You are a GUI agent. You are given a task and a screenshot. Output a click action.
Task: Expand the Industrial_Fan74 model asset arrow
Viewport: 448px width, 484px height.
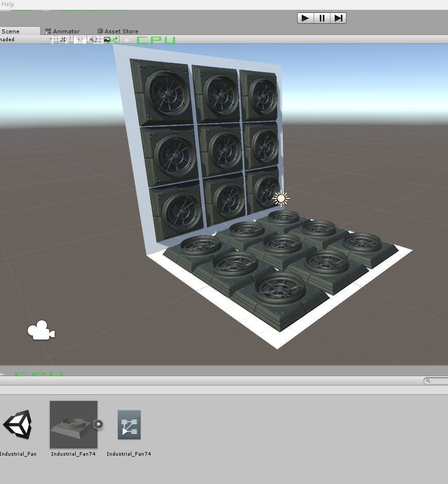pos(98,424)
